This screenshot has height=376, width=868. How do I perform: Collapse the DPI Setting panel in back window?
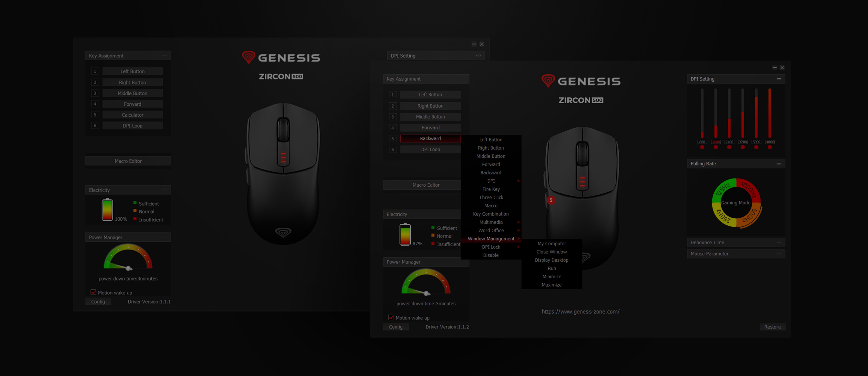pos(479,56)
